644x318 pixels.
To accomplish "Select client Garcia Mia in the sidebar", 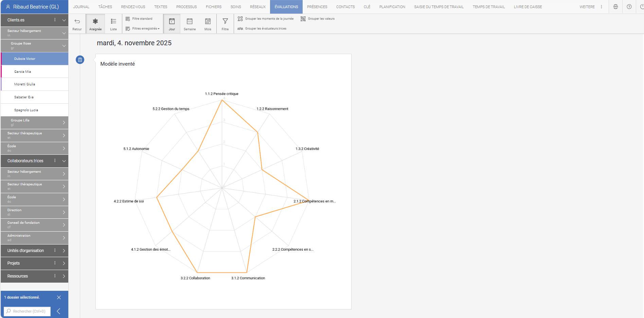I will [x=34, y=71].
